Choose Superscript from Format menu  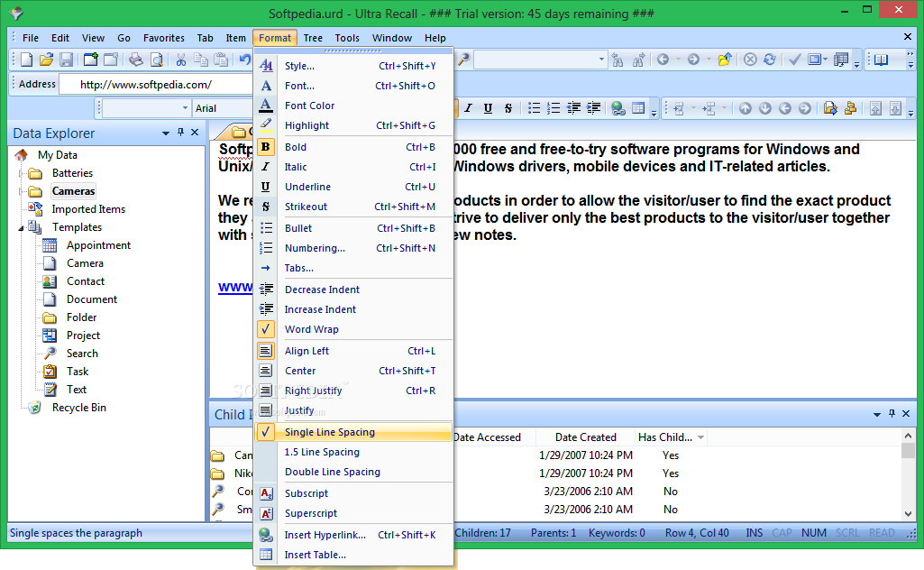click(x=354, y=513)
